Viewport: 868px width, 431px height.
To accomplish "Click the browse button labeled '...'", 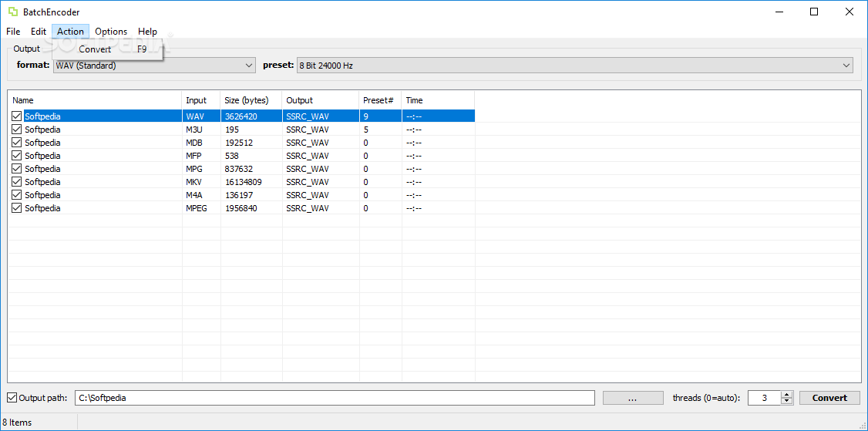I will pos(633,398).
